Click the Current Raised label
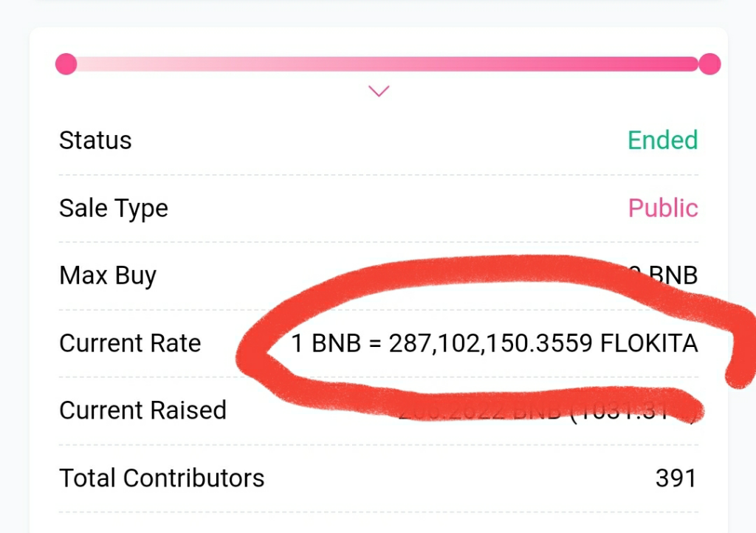This screenshot has width=756, height=533. coord(142,410)
